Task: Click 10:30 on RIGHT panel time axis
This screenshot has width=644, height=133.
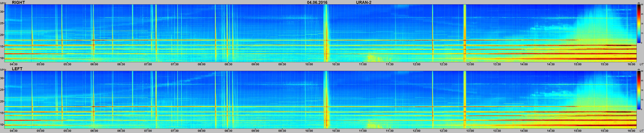Action: [x=336, y=64]
